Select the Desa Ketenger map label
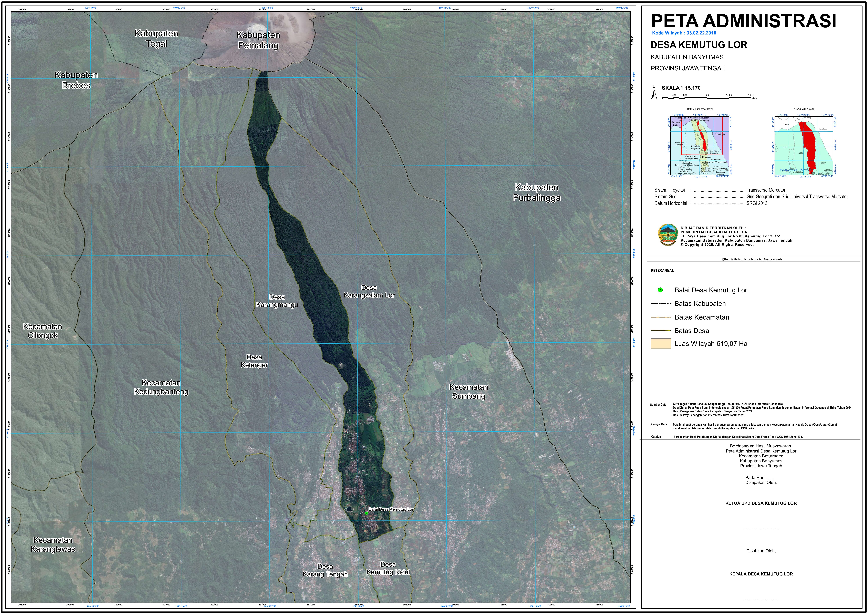This screenshot has height=614, width=868. click(x=254, y=361)
